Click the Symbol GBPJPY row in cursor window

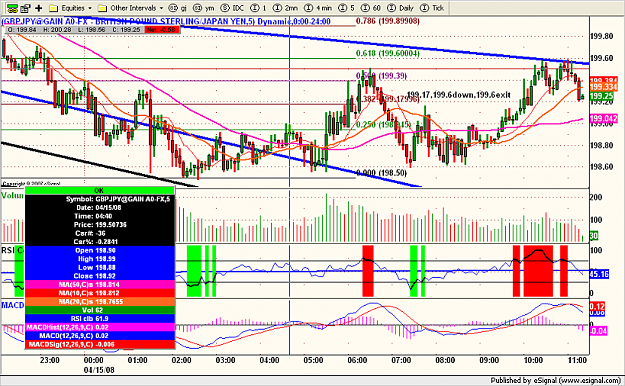click(100, 199)
